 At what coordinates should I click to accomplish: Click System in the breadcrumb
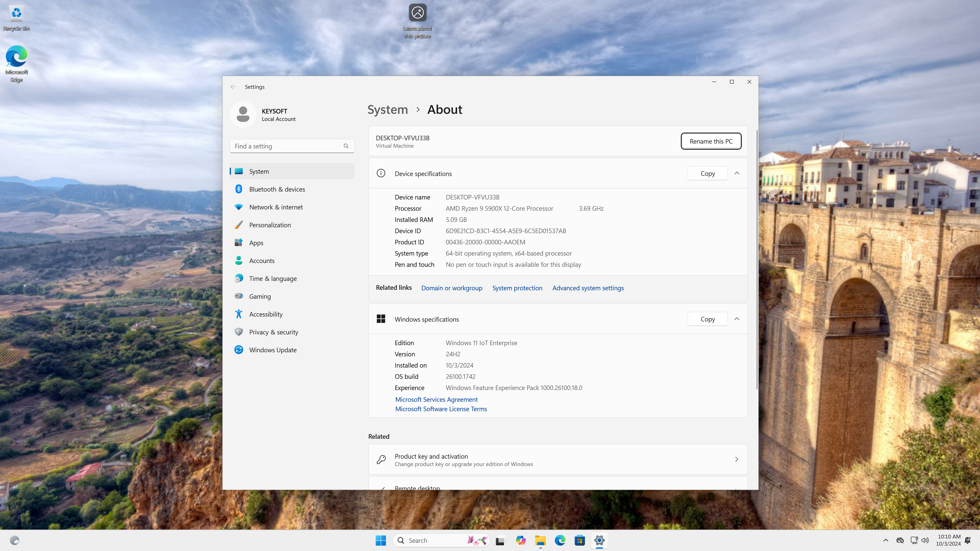387,109
